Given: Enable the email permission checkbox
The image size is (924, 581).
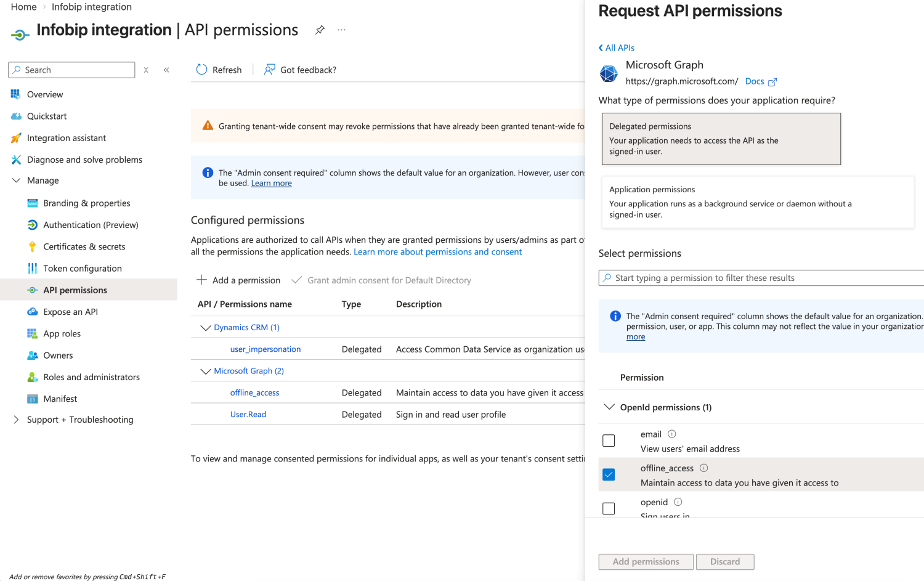Looking at the screenshot, I should coord(609,441).
